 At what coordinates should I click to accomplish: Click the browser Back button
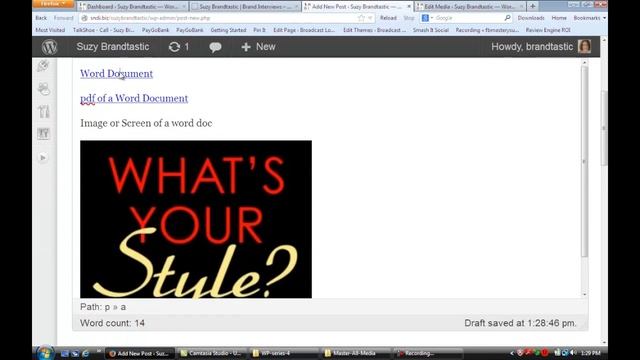point(41,18)
